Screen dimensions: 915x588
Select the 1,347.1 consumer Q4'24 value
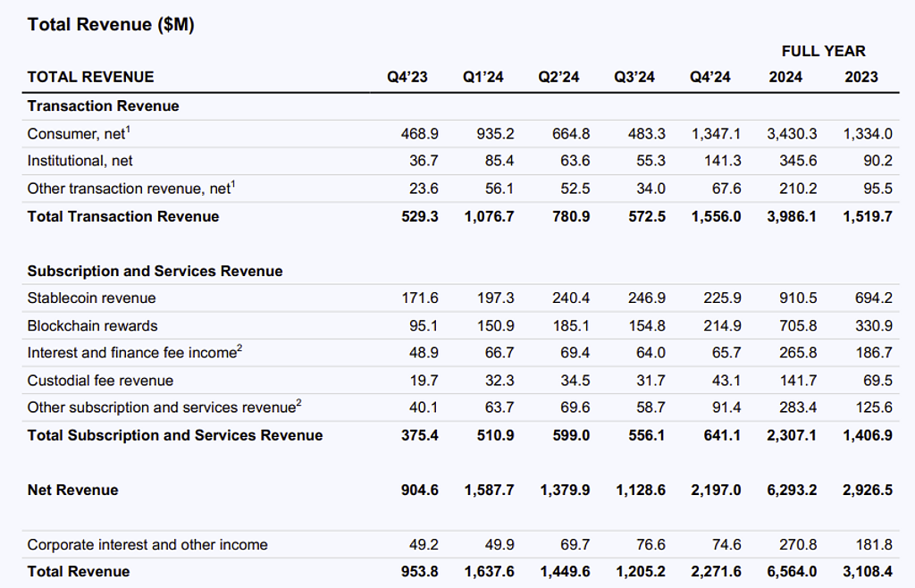[x=716, y=134]
